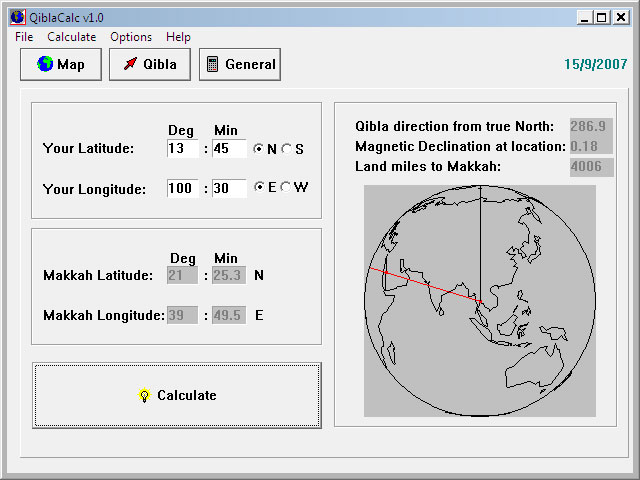Click the 'Makkah Latitude:' label
Viewport: 640px width, 480px height.
tap(98, 275)
